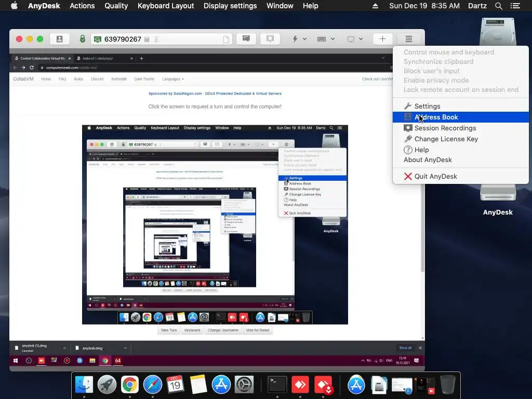Switch to Control Collaborative Virtual Machines tab
The height and width of the screenshot is (399, 532).
pyautogui.click(x=43, y=58)
